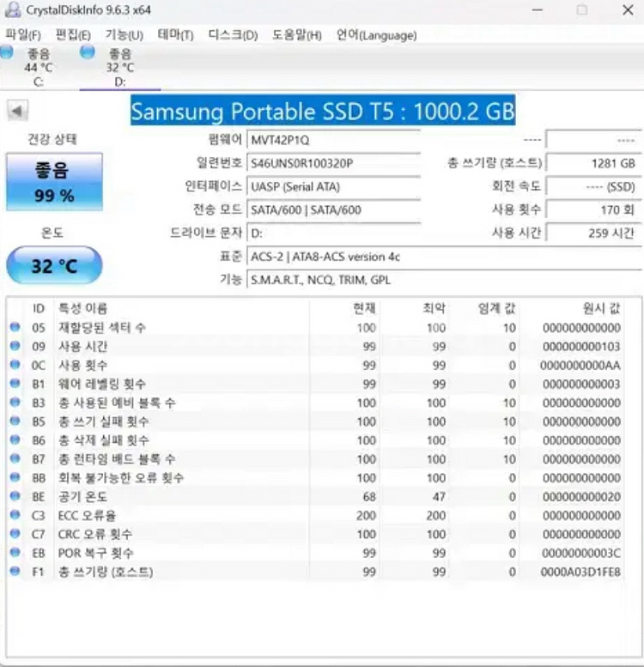
Task: Click the drive letter field D:
Action: pos(334,233)
